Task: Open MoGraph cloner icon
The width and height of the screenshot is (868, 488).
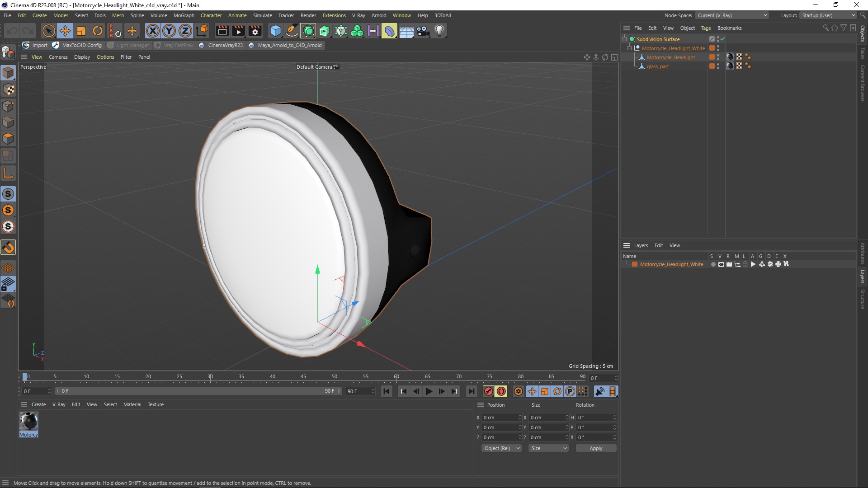Action: pos(357,31)
